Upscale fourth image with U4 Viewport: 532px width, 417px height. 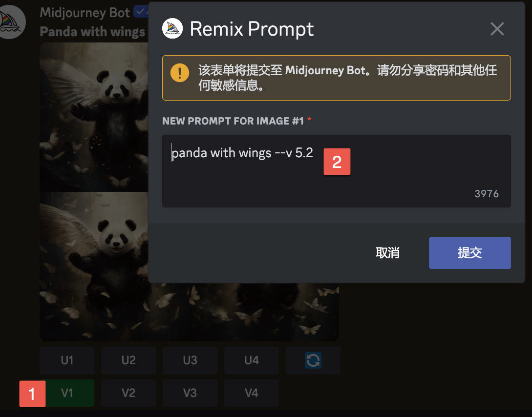click(x=252, y=360)
